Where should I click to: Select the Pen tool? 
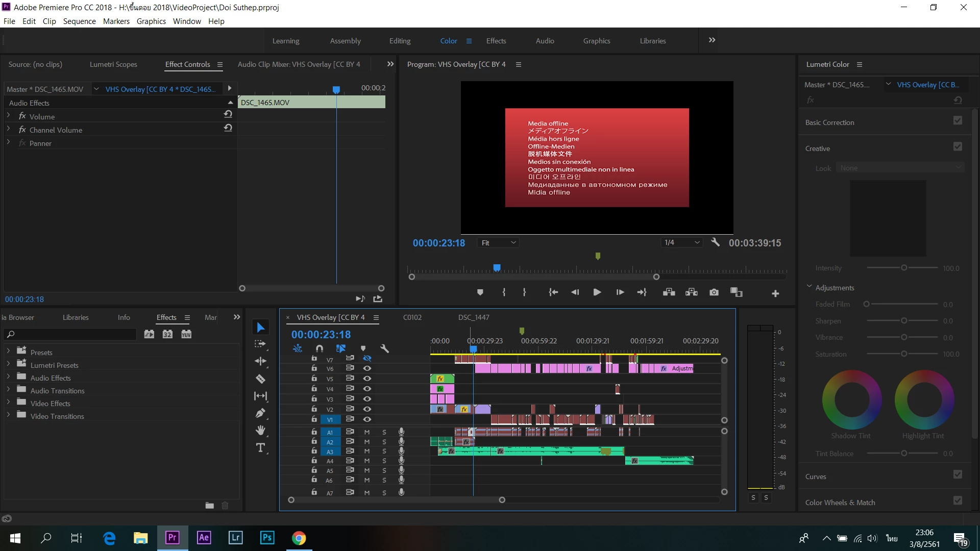point(260,413)
